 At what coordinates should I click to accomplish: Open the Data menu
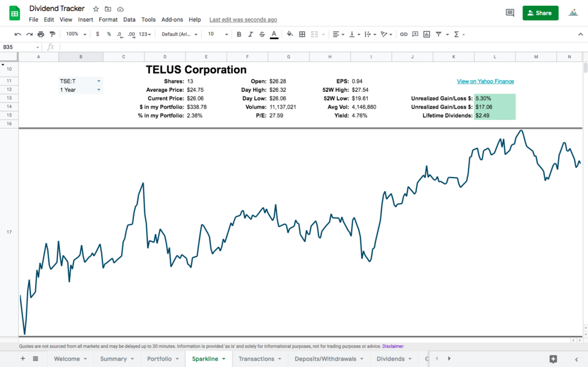tap(129, 19)
